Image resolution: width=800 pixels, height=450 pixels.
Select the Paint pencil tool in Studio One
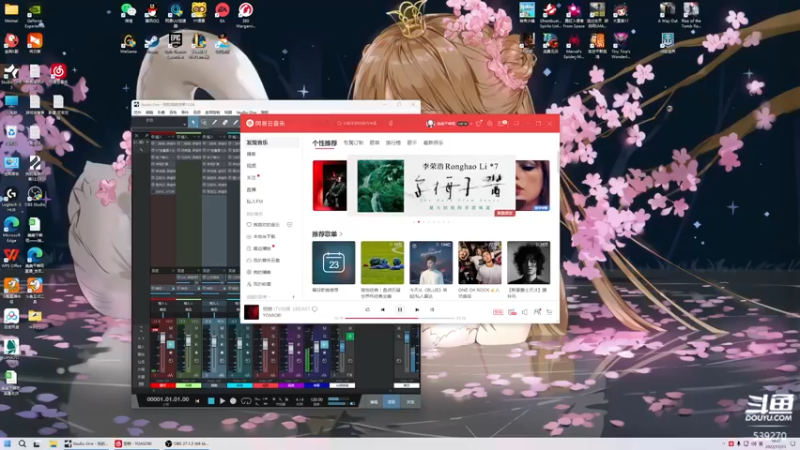tap(214, 122)
